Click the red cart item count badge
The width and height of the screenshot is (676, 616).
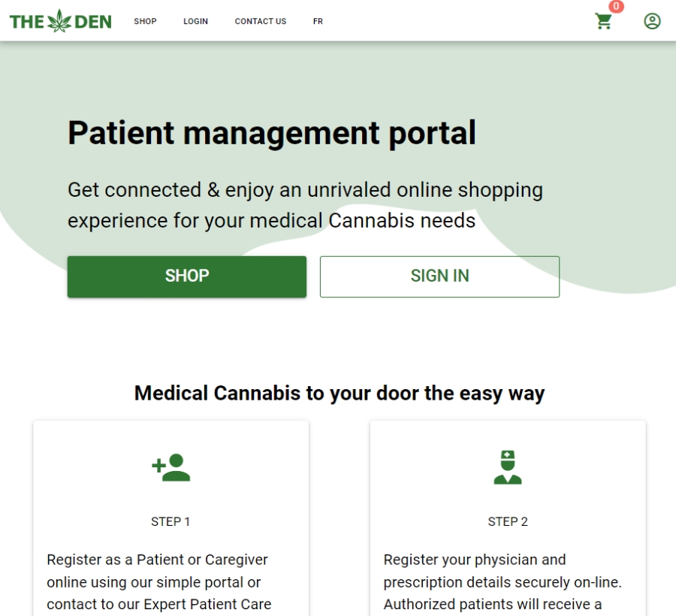(616, 6)
